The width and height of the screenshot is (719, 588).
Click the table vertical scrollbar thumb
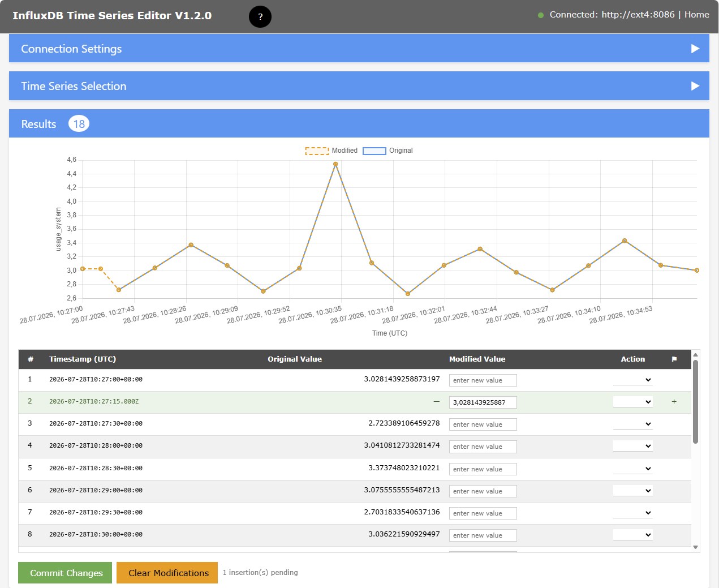(696, 401)
